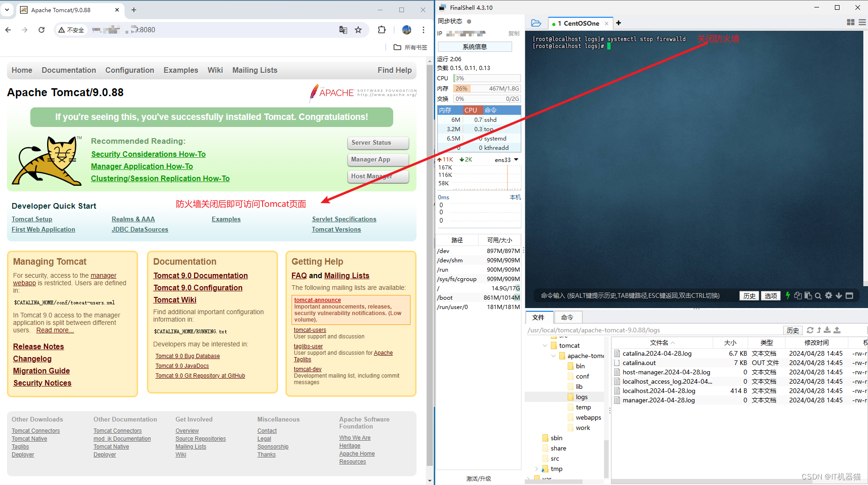Click the file path 历史 button
This screenshot has height=485, width=868.
click(x=792, y=330)
